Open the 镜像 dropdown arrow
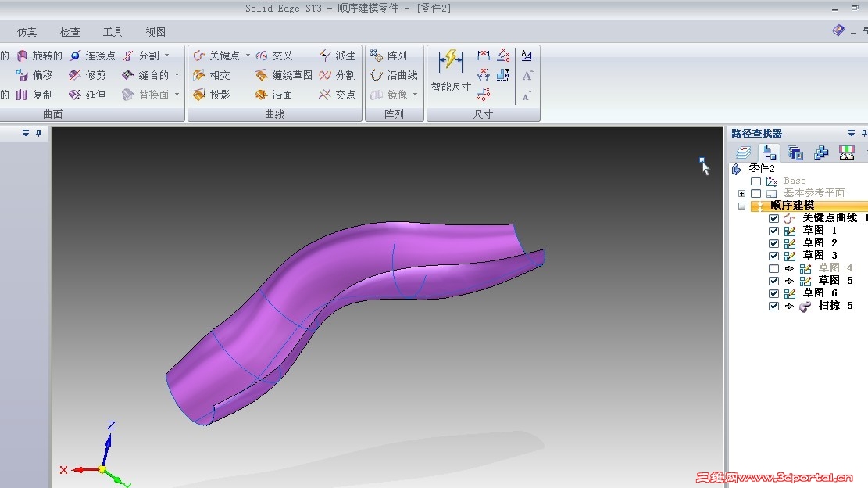This screenshot has height=488, width=868. [x=415, y=95]
